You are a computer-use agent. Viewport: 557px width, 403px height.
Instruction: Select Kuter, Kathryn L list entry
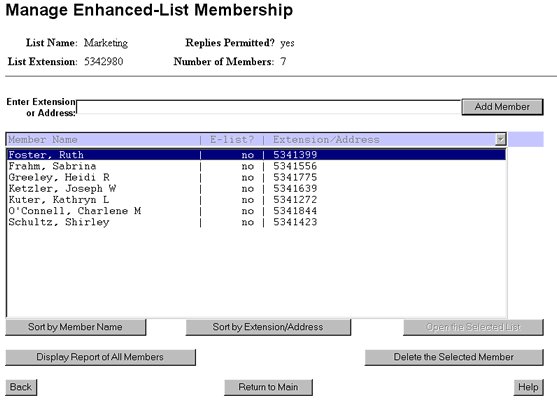click(256, 200)
